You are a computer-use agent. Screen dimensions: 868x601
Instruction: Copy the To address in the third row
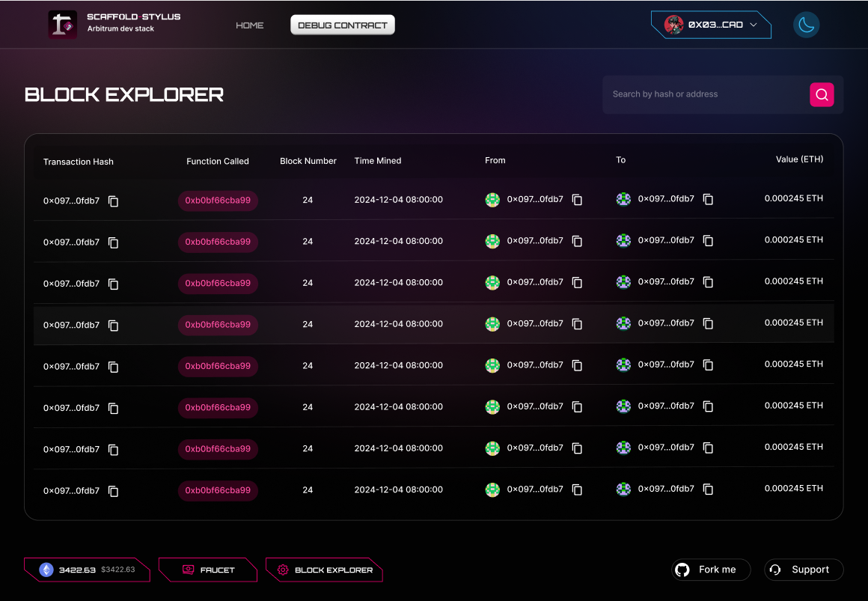click(x=708, y=282)
